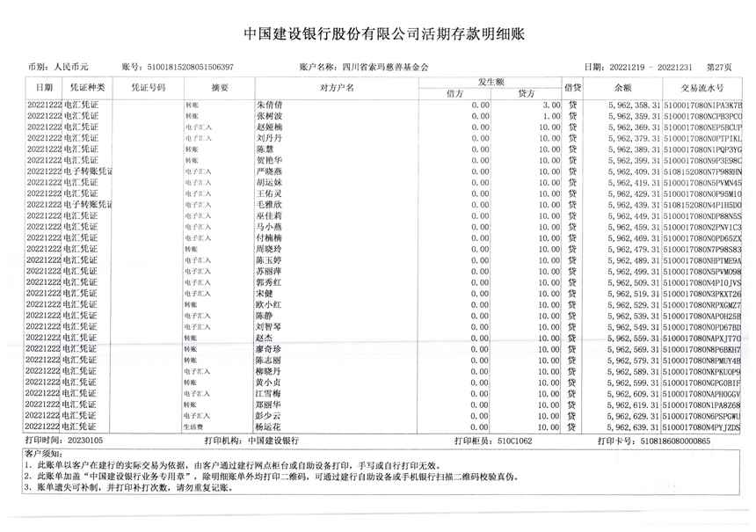The width and height of the screenshot is (756, 532).
Task: Select the account number 51001815208051506397
Action: point(191,67)
